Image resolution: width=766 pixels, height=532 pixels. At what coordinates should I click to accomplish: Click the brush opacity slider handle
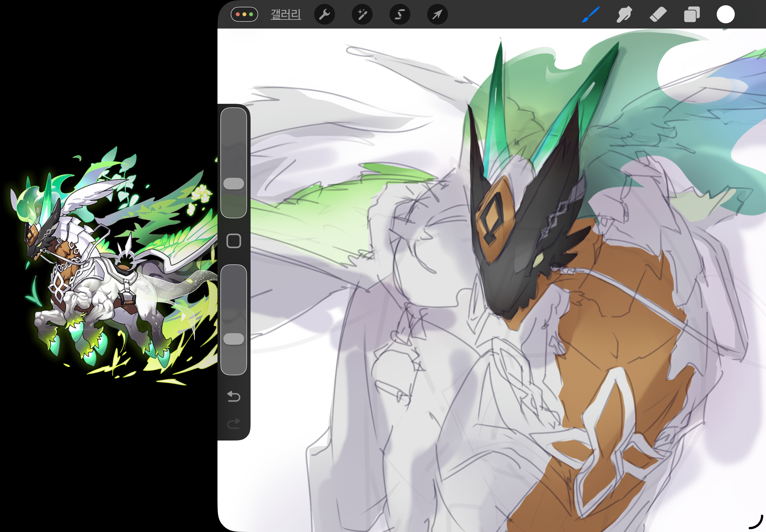[x=233, y=339]
